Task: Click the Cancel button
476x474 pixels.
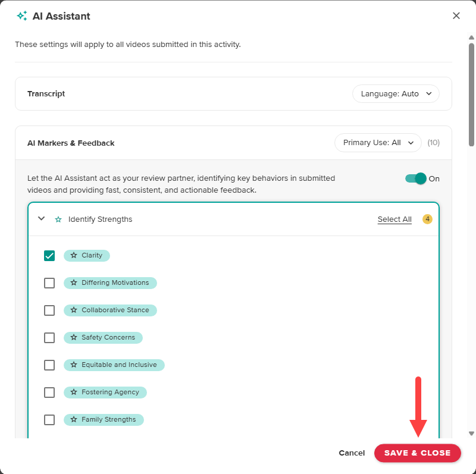Action: [352, 453]
